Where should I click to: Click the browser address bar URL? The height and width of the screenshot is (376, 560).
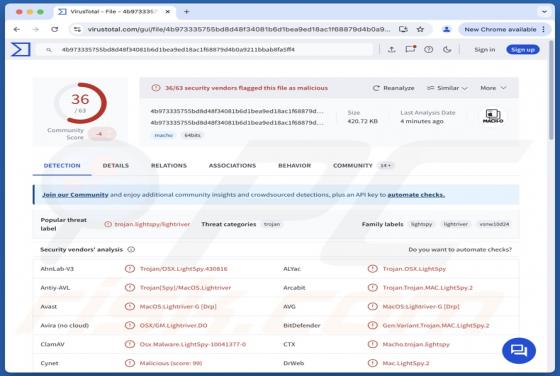pyautogui.click(x=239, y=29)
